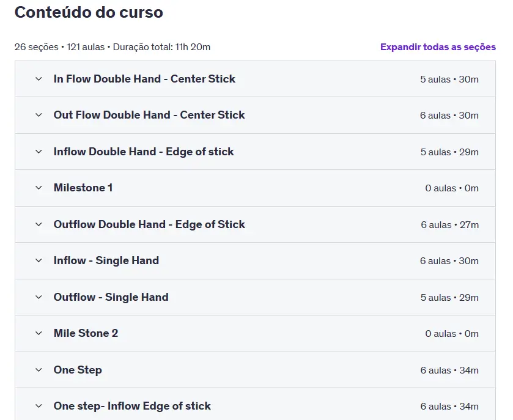Open the One Step section

(78, 370)
